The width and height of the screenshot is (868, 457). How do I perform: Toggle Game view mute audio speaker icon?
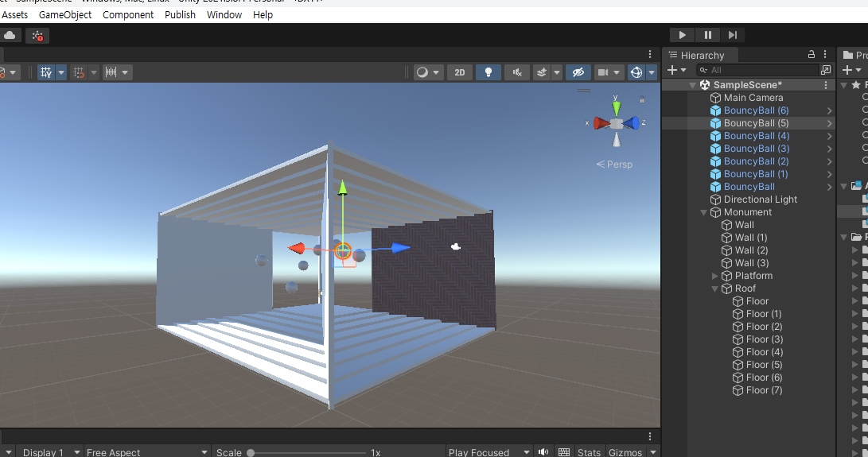pyautogui.click(x=543, y=452)
